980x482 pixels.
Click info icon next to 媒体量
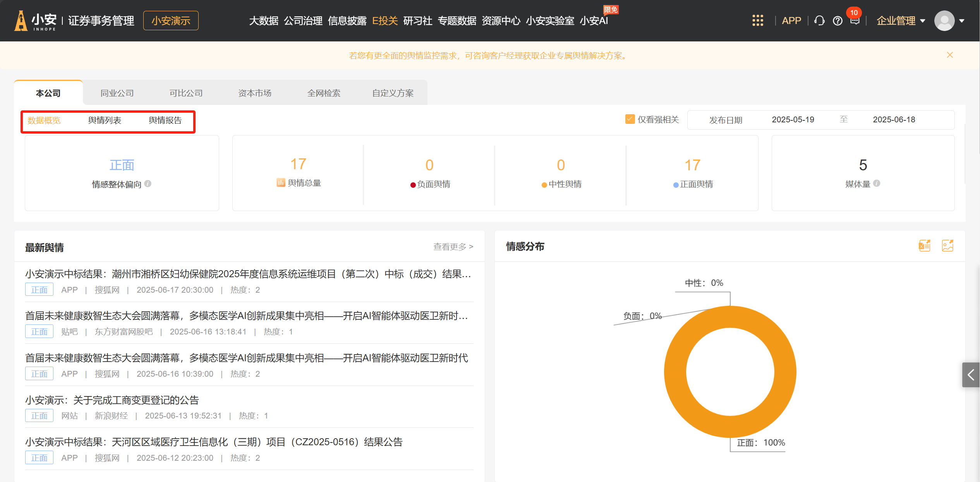[x=877, y=183]
